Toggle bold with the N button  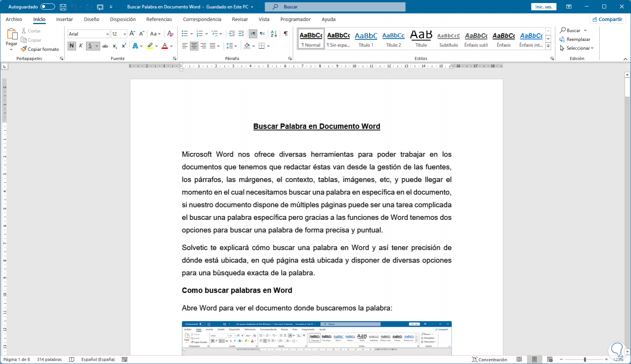pyautogui.click(x=72, y=46)
